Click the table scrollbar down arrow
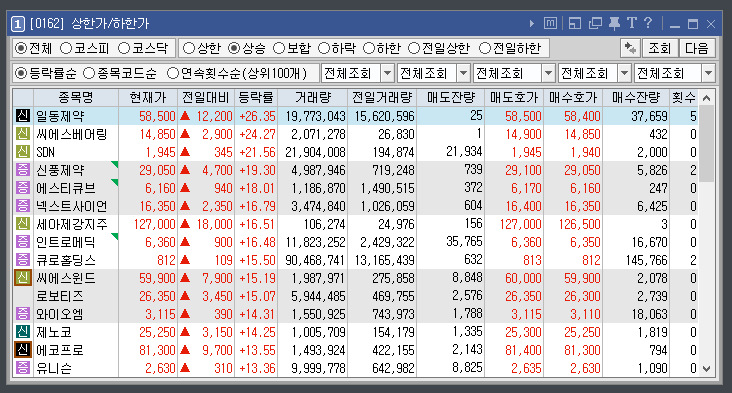 [706, 369]
